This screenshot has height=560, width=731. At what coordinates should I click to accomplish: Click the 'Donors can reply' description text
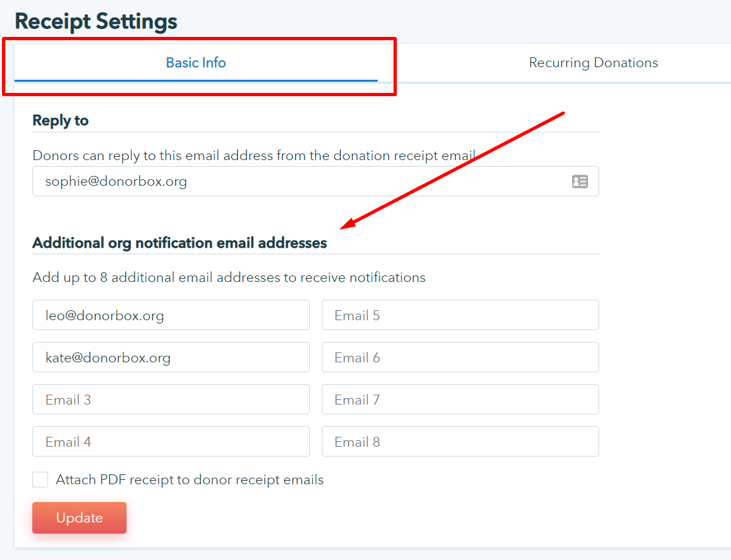click(254, 155)
